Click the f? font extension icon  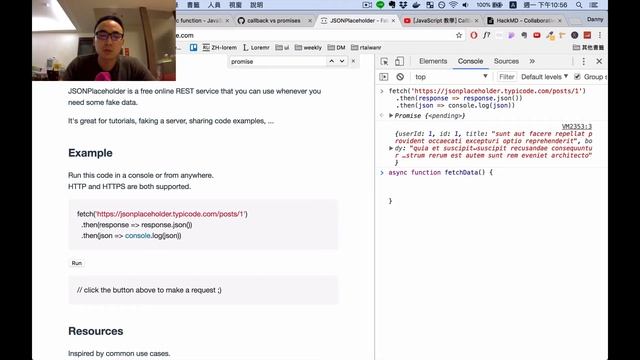click(x=487, y=36)
